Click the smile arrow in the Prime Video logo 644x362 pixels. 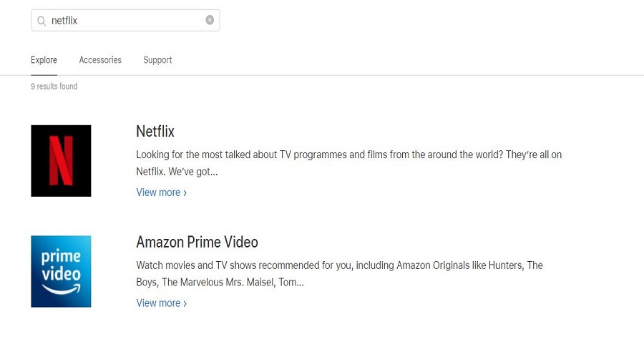pos(61,289)
